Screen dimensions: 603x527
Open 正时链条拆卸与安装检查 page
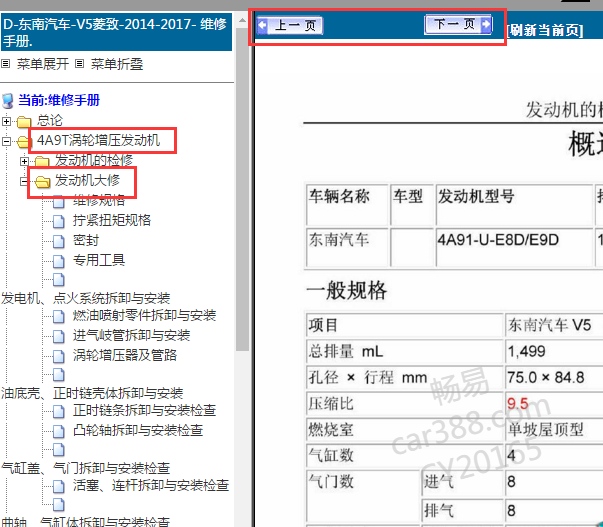pos(145,410)
